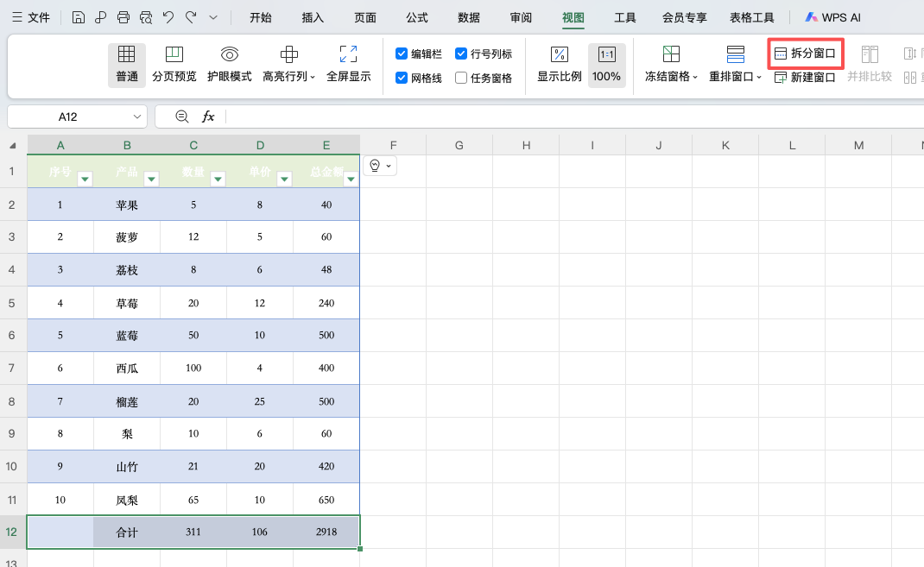Reset zoom to 100%

click(x=606, y=65)
